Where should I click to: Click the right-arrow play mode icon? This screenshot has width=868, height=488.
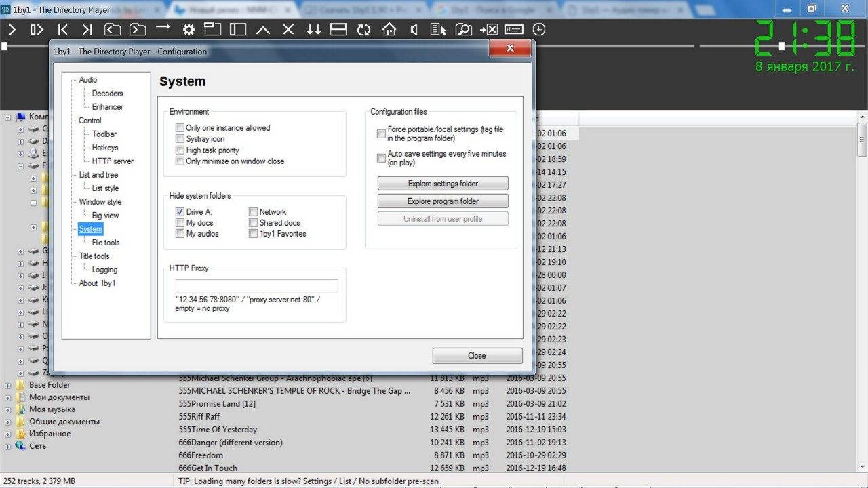163,28
